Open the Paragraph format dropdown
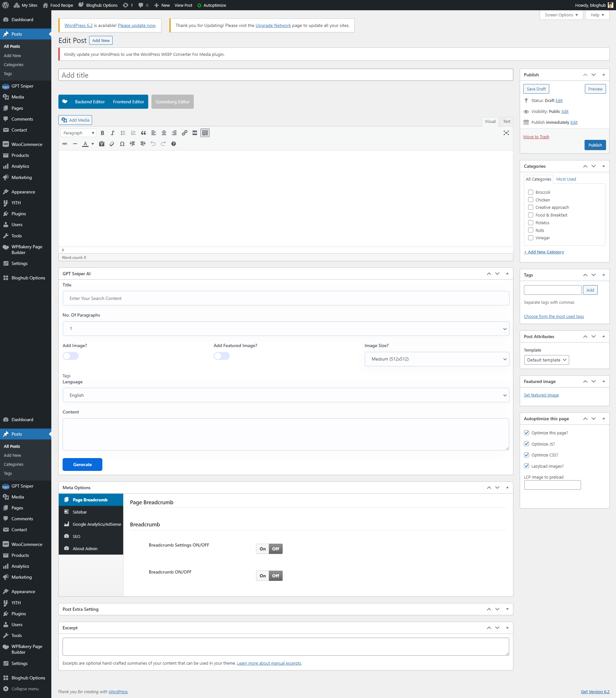 coord(79,133)
